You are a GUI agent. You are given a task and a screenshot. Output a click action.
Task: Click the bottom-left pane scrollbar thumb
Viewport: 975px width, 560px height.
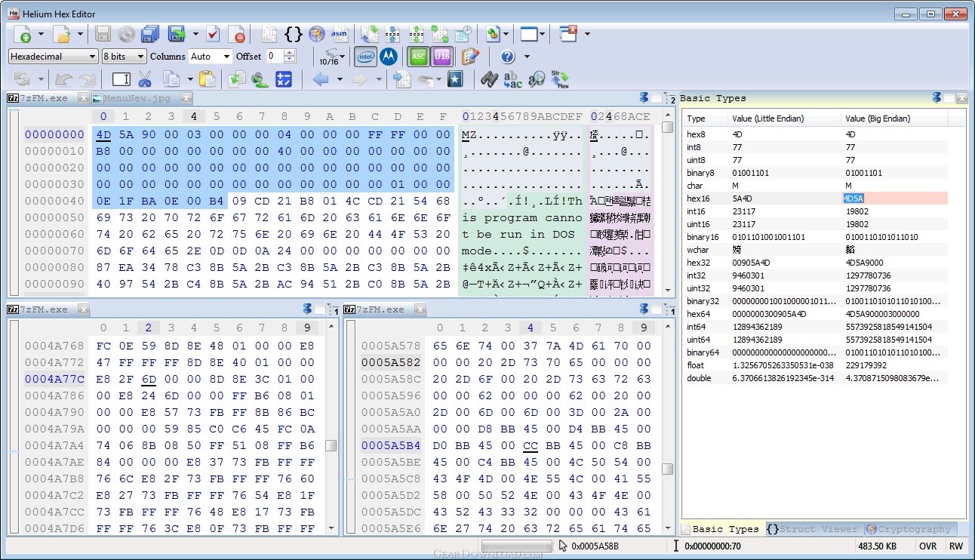[x=331, y=446]
